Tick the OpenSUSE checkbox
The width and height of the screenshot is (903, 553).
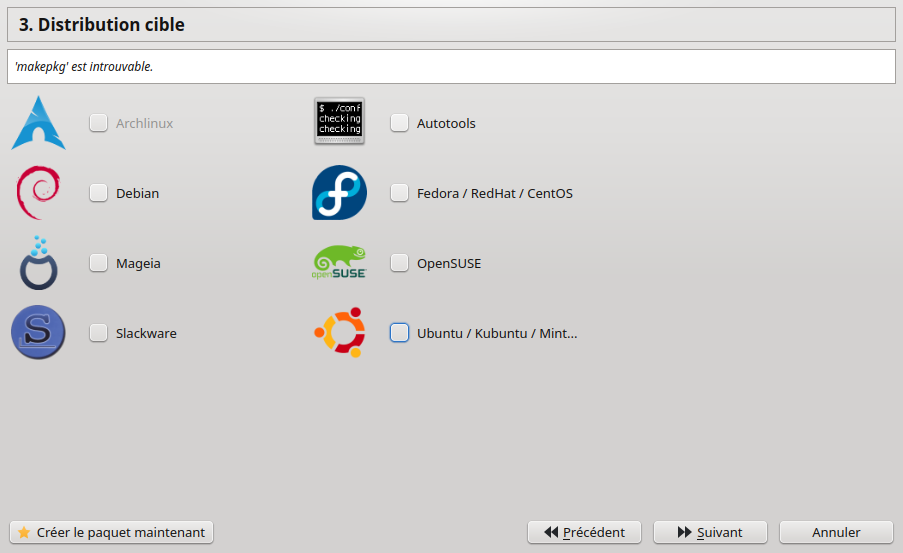[x=399, y=263]
